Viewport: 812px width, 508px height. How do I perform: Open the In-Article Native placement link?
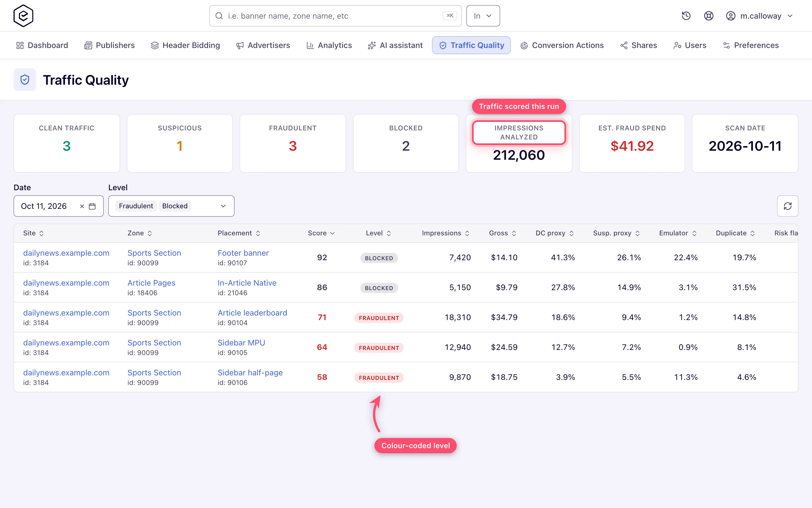tap(247, 283)
